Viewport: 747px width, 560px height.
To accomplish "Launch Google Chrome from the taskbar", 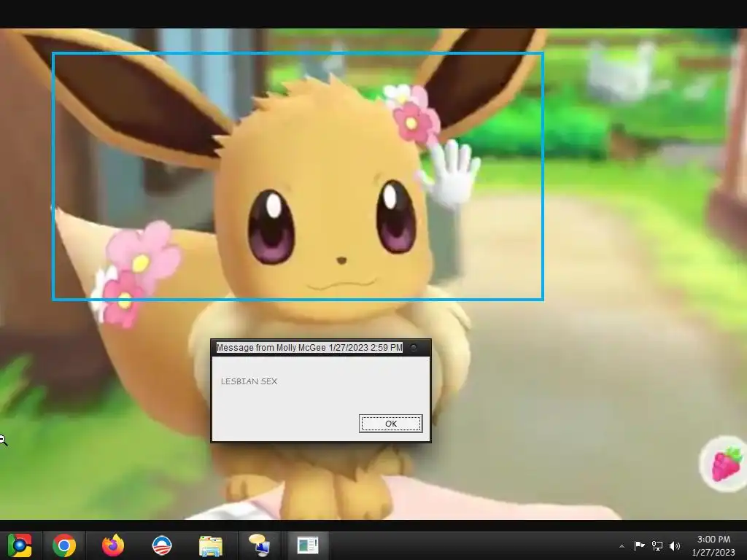I will click(x=64, y=545).
